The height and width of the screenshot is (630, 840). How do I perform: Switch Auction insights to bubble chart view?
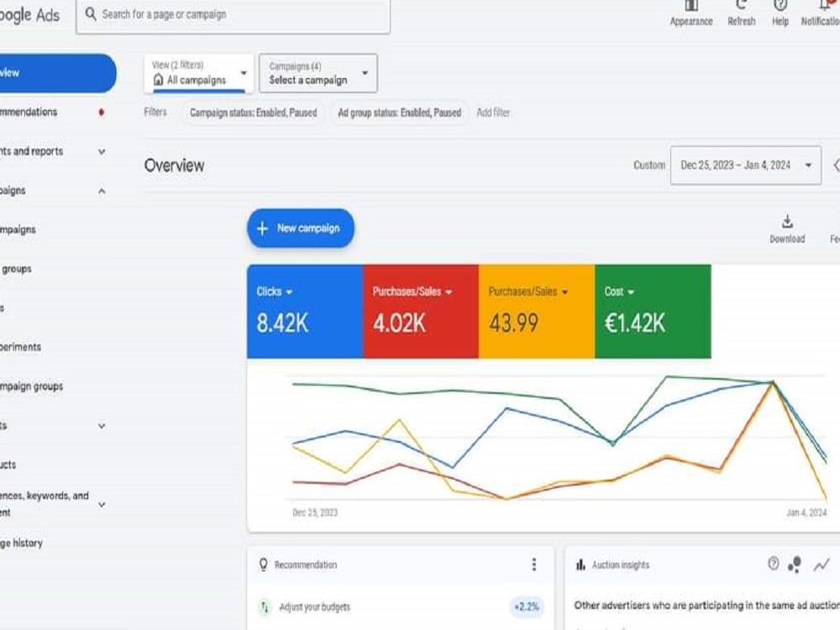(795, 564)
